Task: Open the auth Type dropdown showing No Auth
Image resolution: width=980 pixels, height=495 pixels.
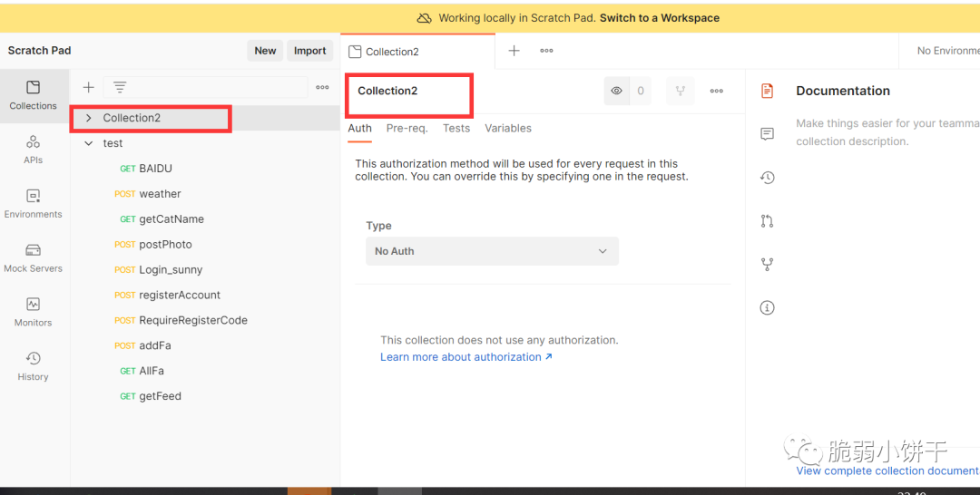Action: tap(493, 251)
